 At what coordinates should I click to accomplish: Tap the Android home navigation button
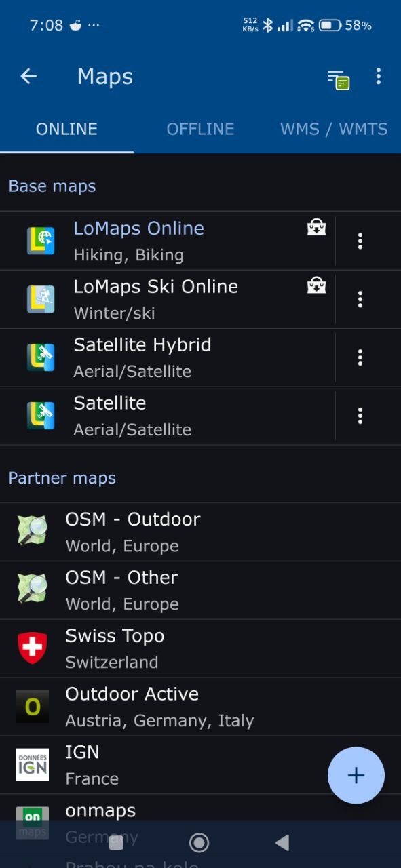coord(199,843)
